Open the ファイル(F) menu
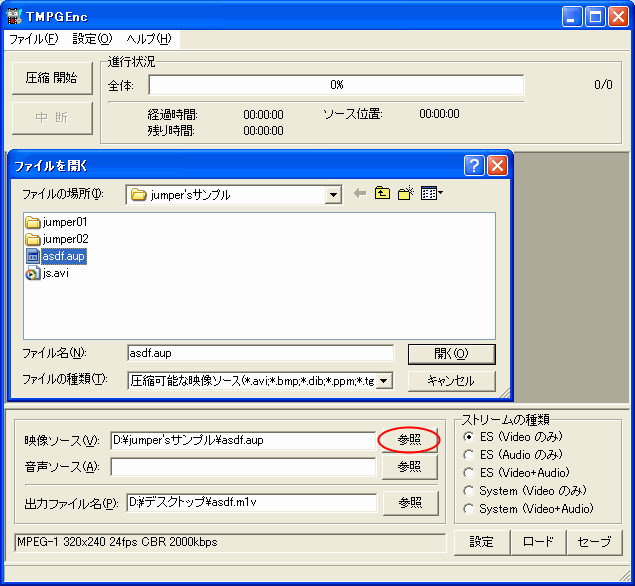635x586 pixels. [x=34, y=39]
